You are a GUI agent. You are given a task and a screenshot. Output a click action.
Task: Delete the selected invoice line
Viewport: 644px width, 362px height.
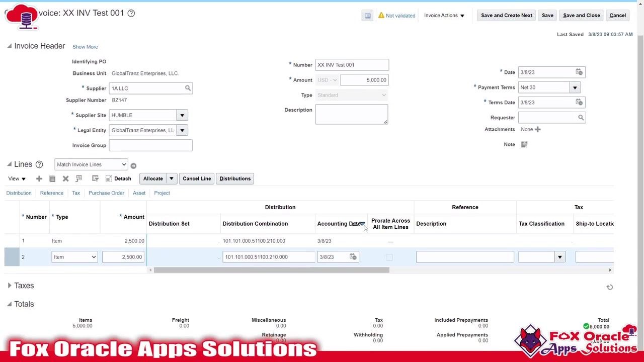click(65, 178)
